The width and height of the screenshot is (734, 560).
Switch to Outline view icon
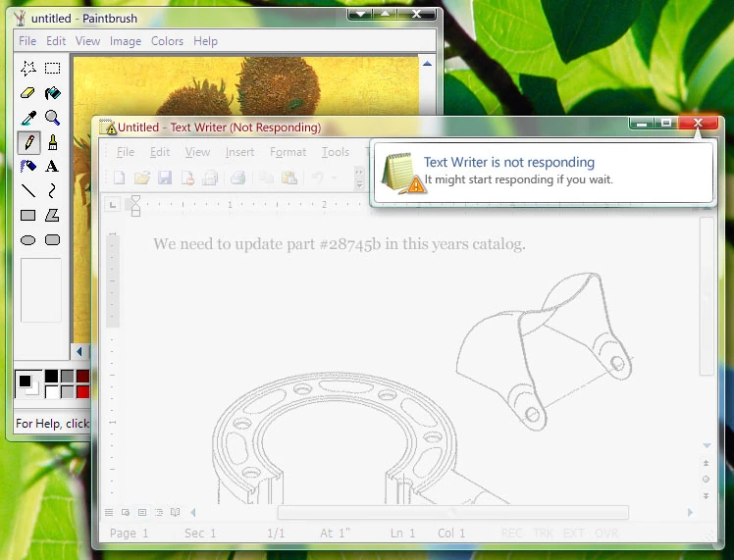(159, 512)
